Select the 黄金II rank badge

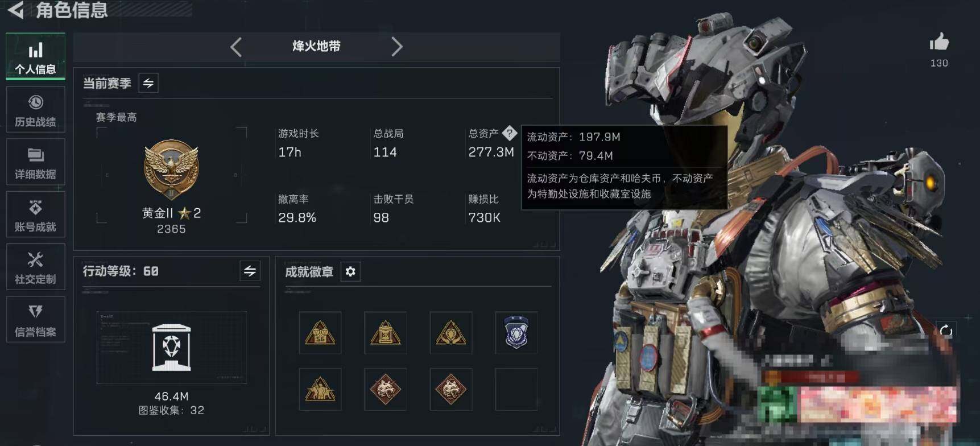171,170
